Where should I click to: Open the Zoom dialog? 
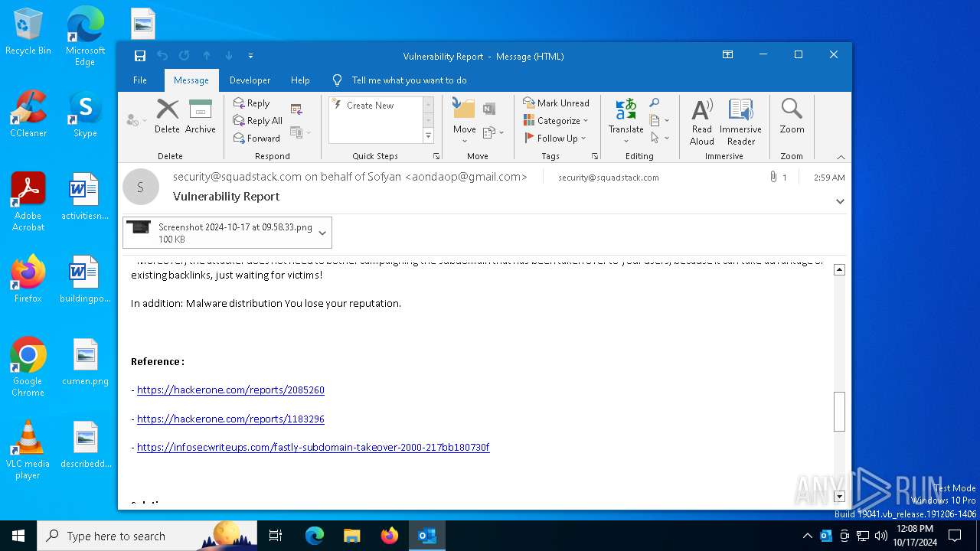(x=792, y=116)
